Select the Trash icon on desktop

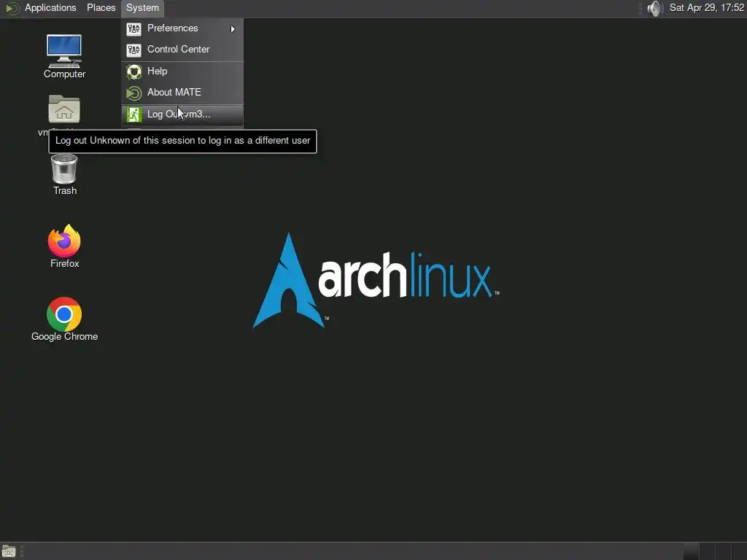pos(64,175)
